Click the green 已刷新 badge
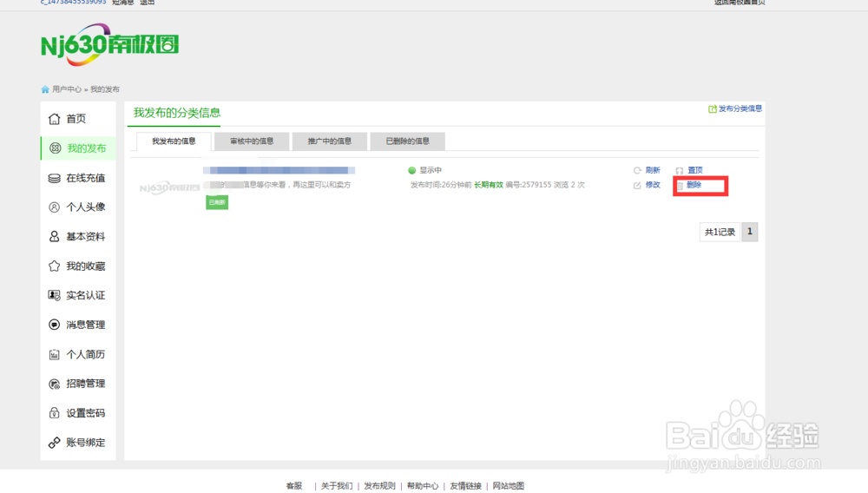Viewport: 868px width, 493px height. coord(217,202)
